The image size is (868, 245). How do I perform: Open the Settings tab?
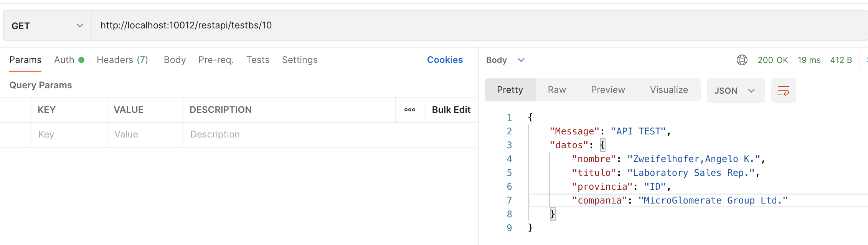pyautogui.click(x=300, y=60)
